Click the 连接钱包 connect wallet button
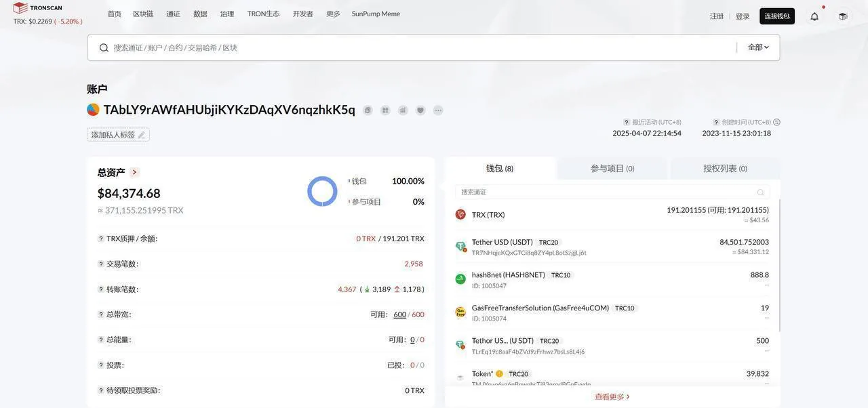 [x=777, y=16]
